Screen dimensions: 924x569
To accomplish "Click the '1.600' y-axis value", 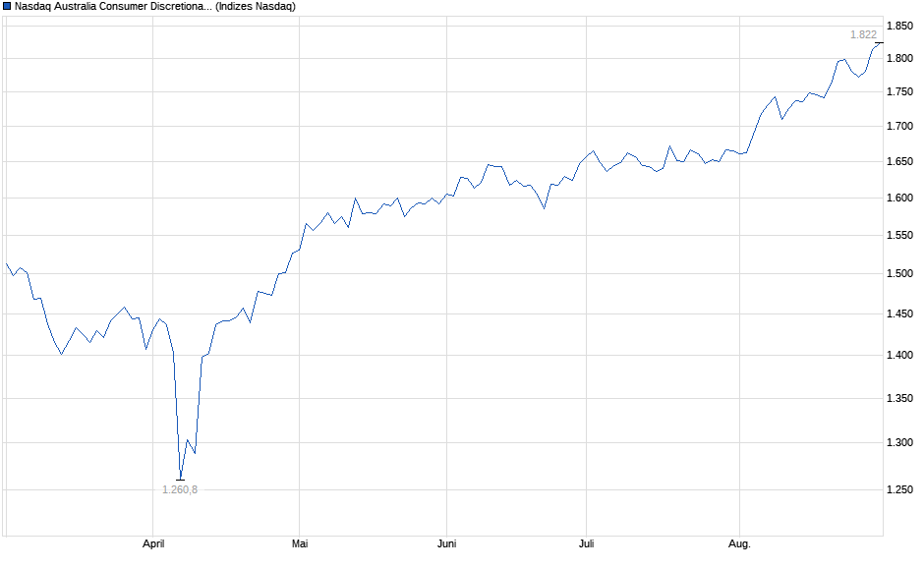I will (899, 198).
